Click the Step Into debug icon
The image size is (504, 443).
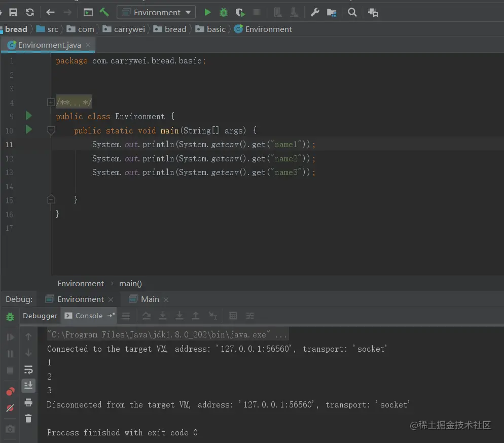(163, 316)
